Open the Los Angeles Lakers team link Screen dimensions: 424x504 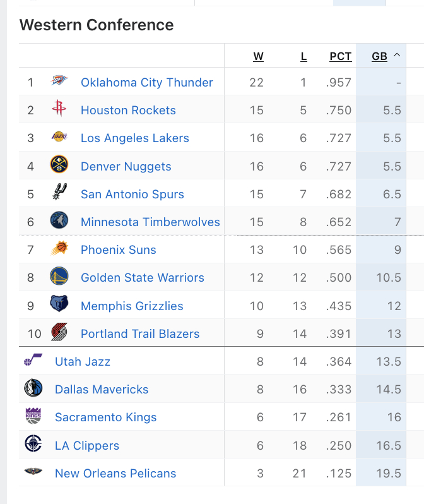tap(135, 138)
